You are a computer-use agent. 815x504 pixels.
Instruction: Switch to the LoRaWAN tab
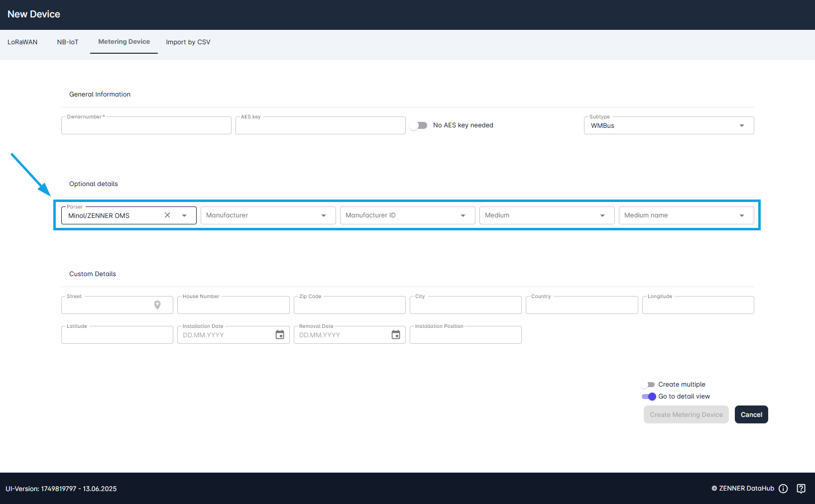pos(22,42)
